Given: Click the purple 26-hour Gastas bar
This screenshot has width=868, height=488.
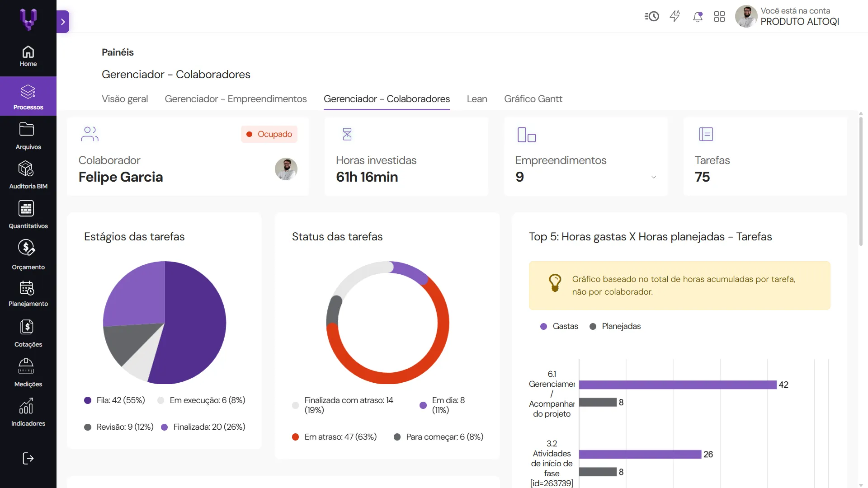Looking at the screenshot, I should [640, 454].
